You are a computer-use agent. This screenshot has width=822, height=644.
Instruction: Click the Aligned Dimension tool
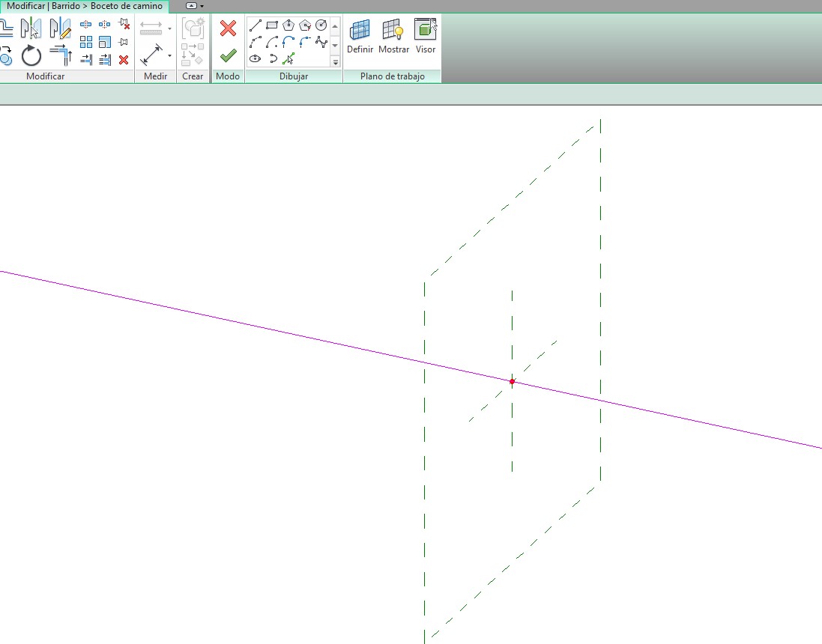151,55
